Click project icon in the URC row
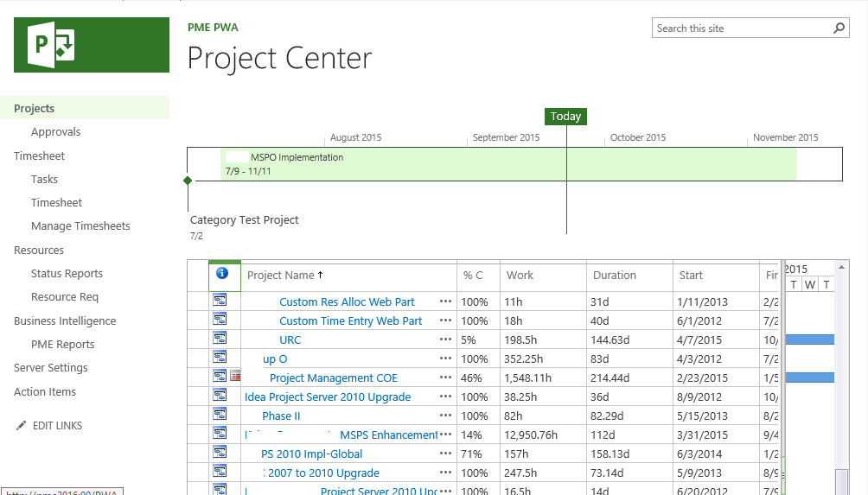Viewport: 868px width, 495px height. tap(220, 338)
